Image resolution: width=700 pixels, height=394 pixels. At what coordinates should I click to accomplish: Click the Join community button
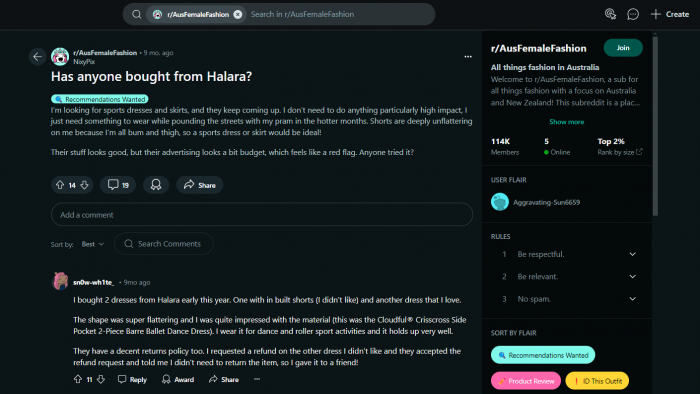623,48
